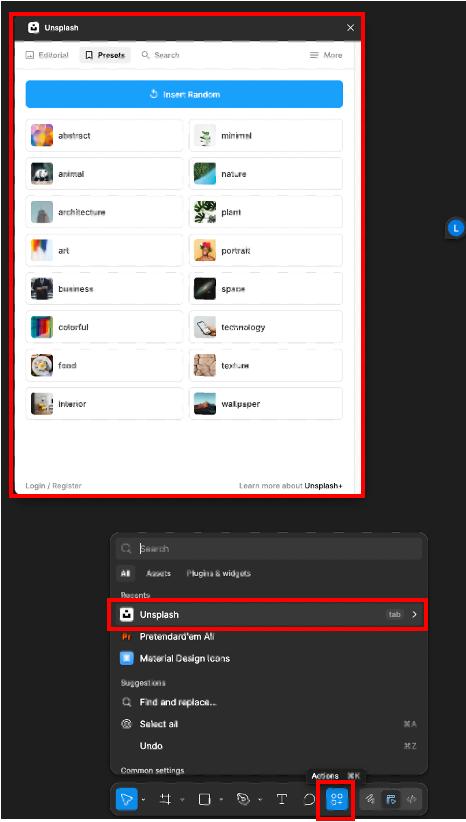Image resolution: width=466 pixels, height=822 pixels.
Task: Expand the Unsplash row chevron arrow
Action: [x=414, y=614]
